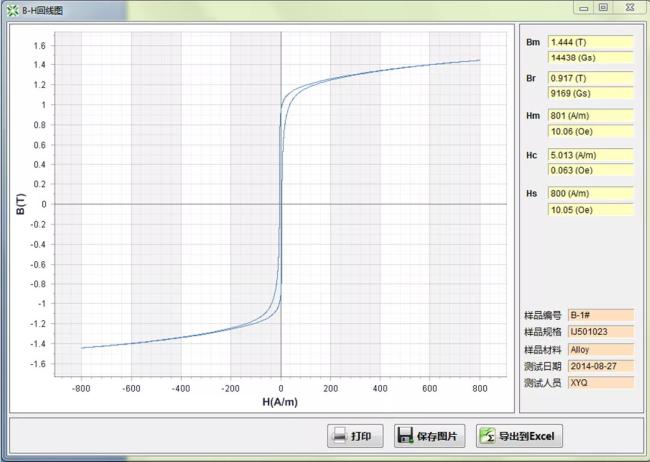Focus the Hm field showing 10.06 (Oe)
650x462 pixels.
coord(590,131)
